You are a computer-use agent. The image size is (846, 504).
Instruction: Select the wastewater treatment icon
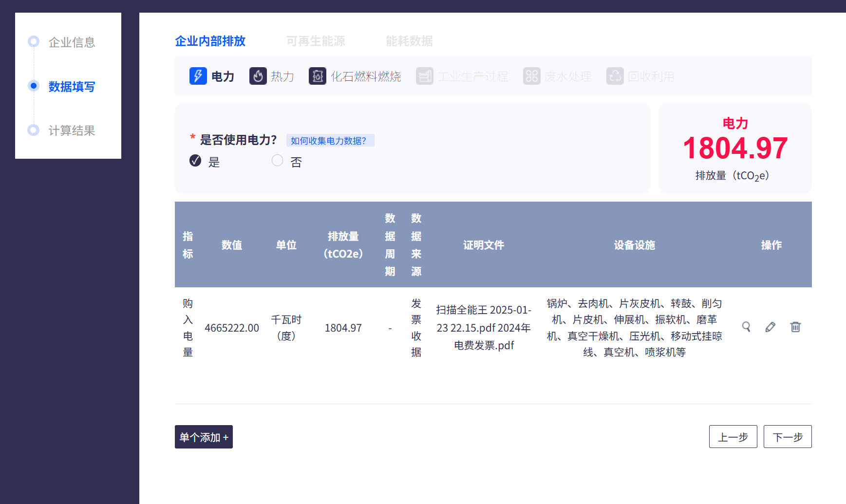(532, 76)
